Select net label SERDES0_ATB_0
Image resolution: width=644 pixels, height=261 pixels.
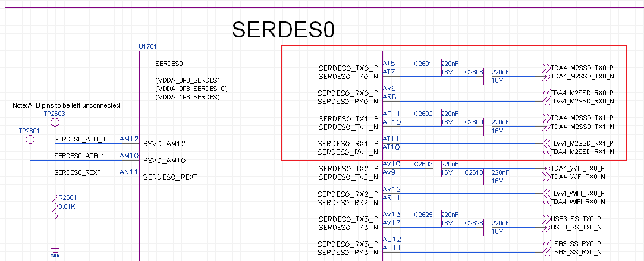pyautogui.click(x=80, y=140)
